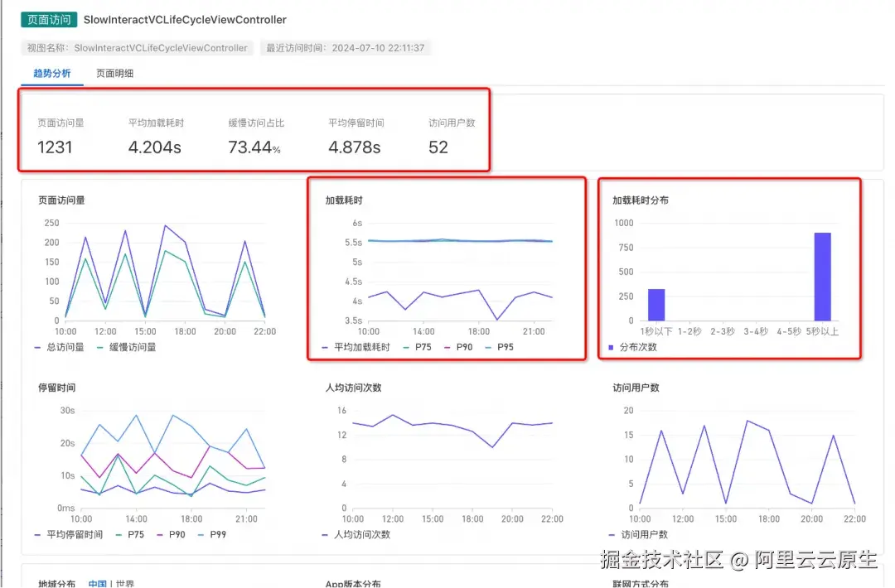The width and height of the screenshot is (895, 588).
Task: Click the 平均加载耗时 value 4.204s
Action: click(155, 147)
